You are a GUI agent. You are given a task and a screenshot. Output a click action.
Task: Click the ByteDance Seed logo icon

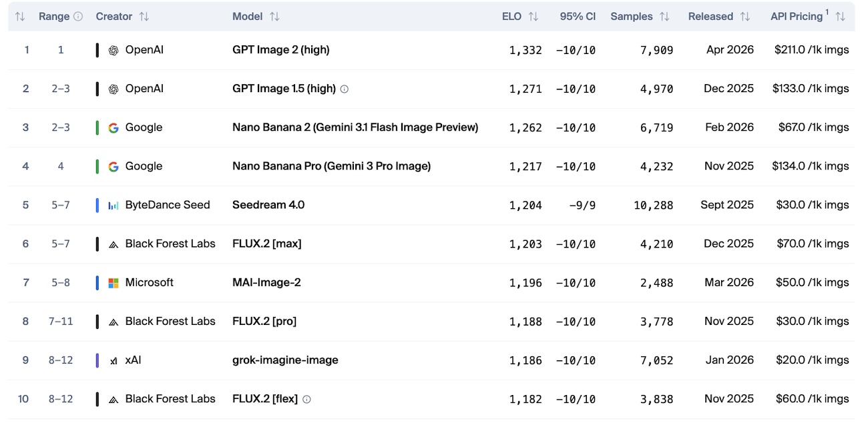[x=114, y=205]
